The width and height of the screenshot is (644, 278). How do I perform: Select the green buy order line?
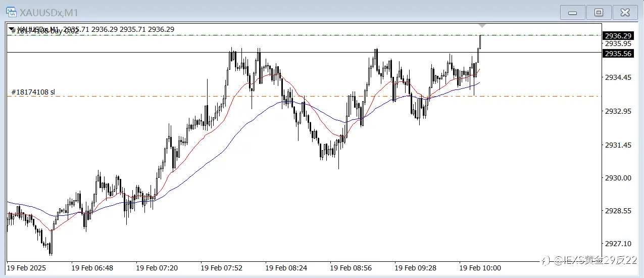click(304, 35)
